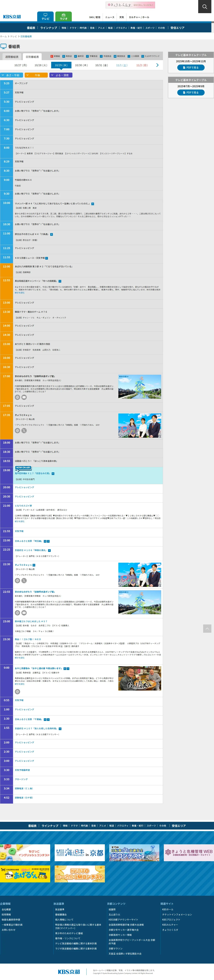Open PDF for 2025年10月〜2025年12月 timetable

coord(191,68)
